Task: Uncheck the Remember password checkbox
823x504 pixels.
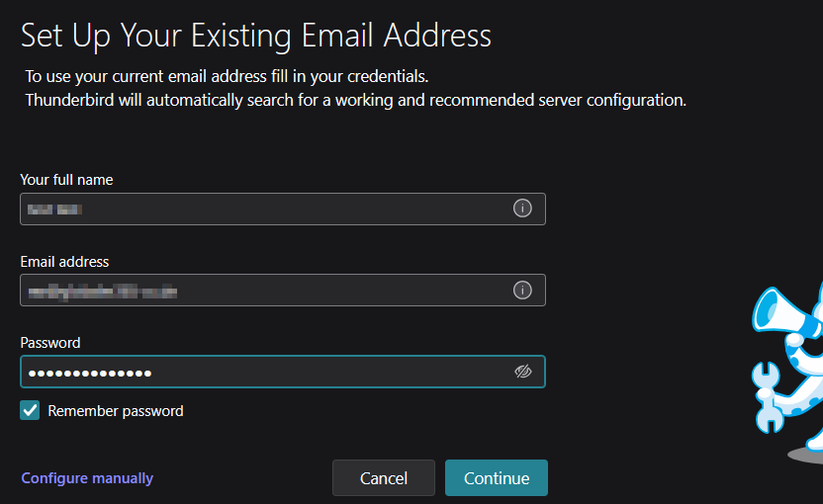Action: [x=30, y=410]
